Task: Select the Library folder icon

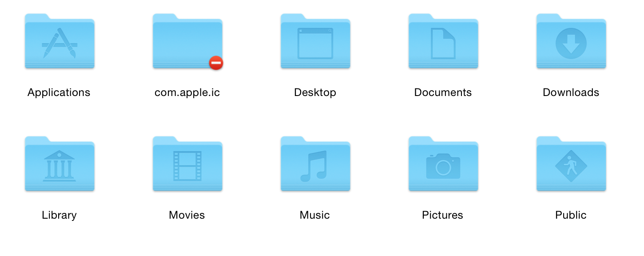Action: pos(60,164)
